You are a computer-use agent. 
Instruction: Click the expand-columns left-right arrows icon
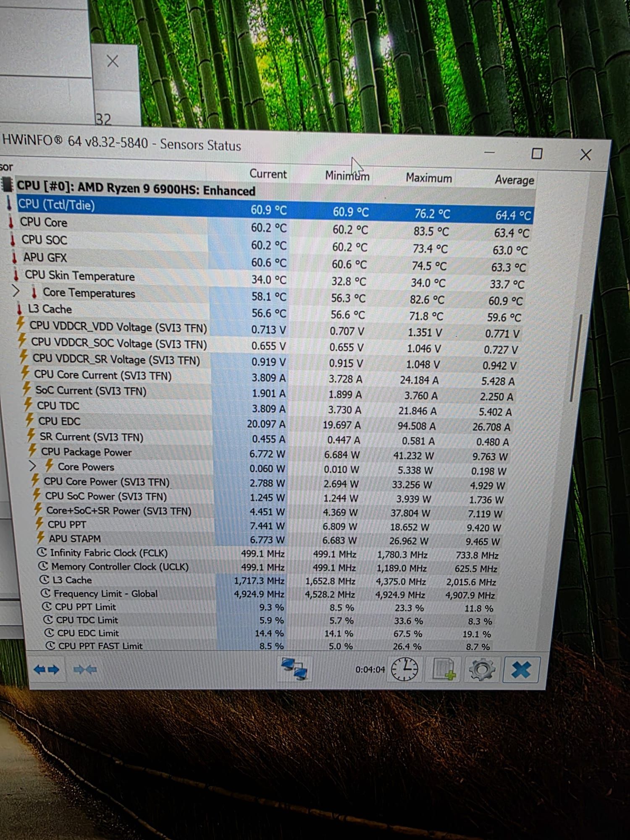tap(47, 669)
